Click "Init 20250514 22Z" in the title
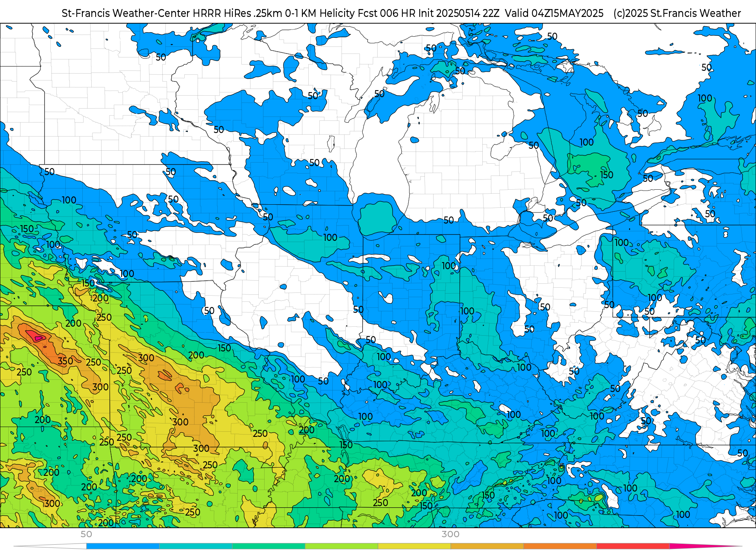 pos(459,13)
